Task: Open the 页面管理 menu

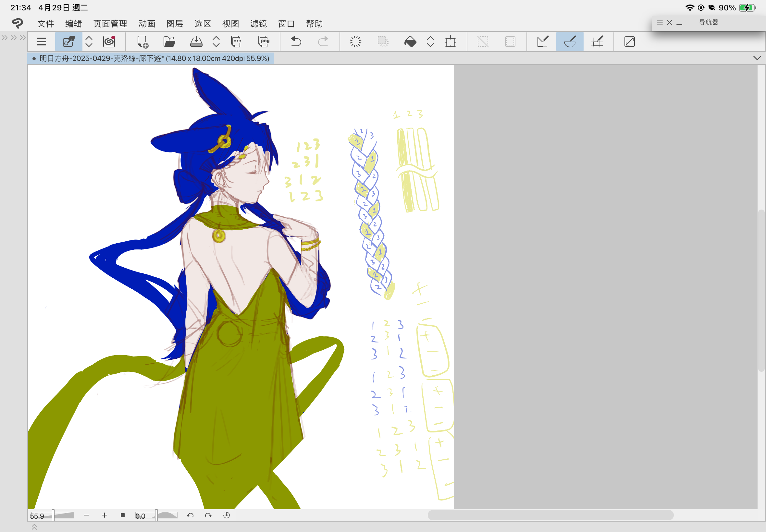Action: pos(110,24)
